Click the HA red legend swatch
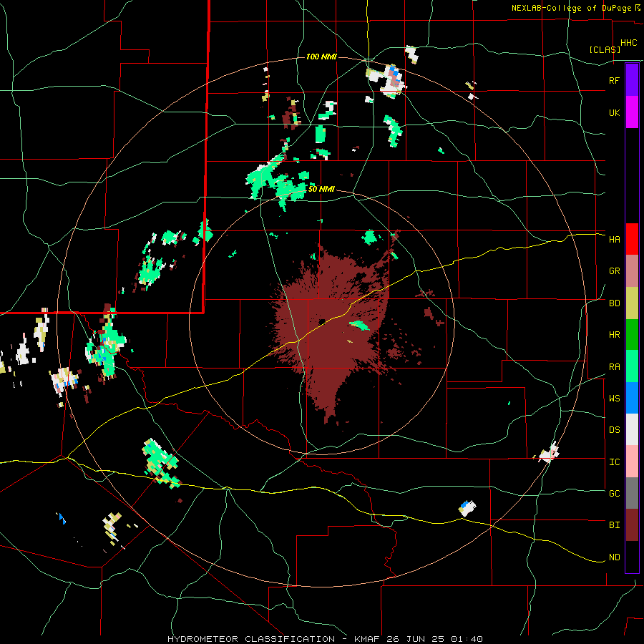 pyautogui.click(x=632, y=239)
